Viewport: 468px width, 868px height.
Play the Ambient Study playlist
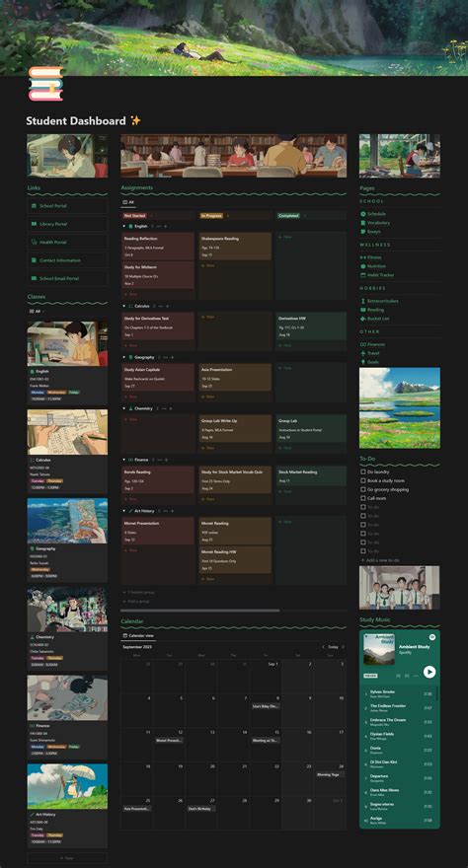429,672
